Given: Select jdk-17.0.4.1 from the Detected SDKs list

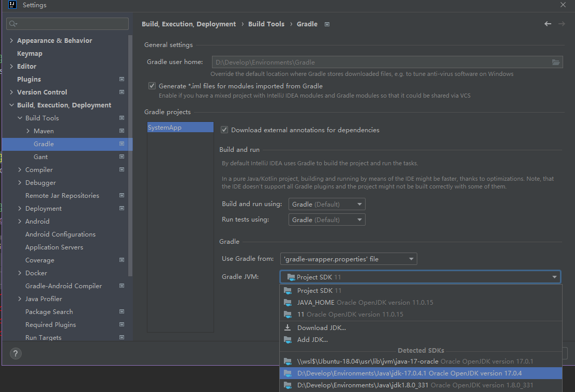Looking at the screenshot, I should coord(408,373).
